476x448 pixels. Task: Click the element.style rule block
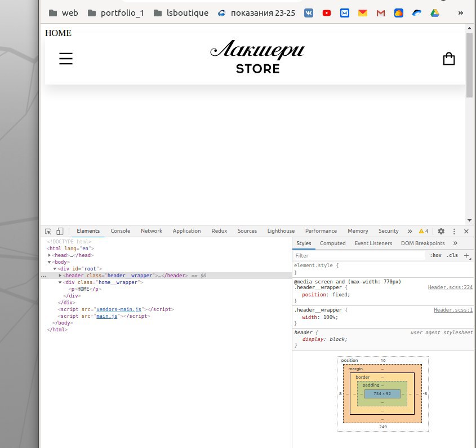[x=383, y=269]
